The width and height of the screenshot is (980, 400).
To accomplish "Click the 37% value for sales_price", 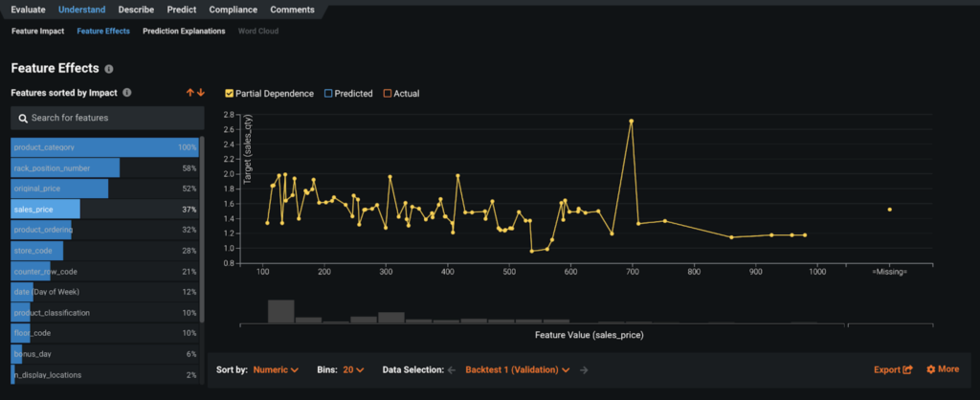I will [189, 210].
